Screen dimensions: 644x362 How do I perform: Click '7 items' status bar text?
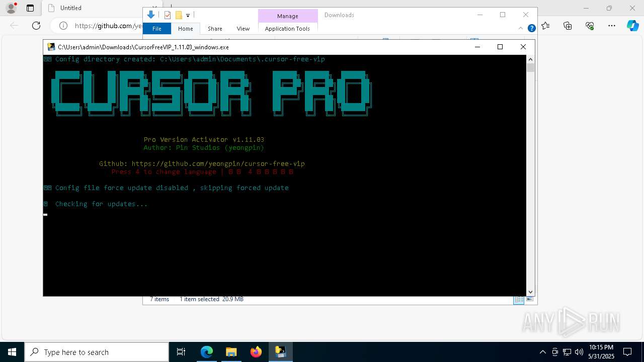point(159,299)
